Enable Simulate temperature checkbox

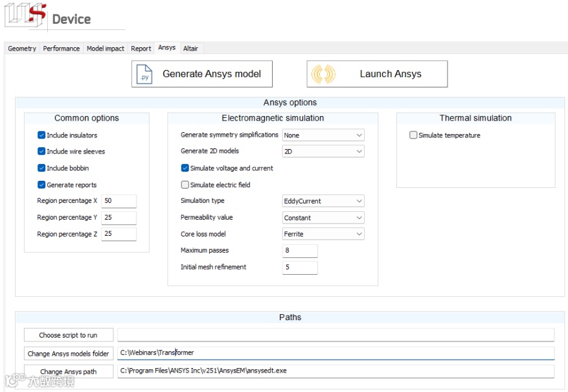pos(413,135)
